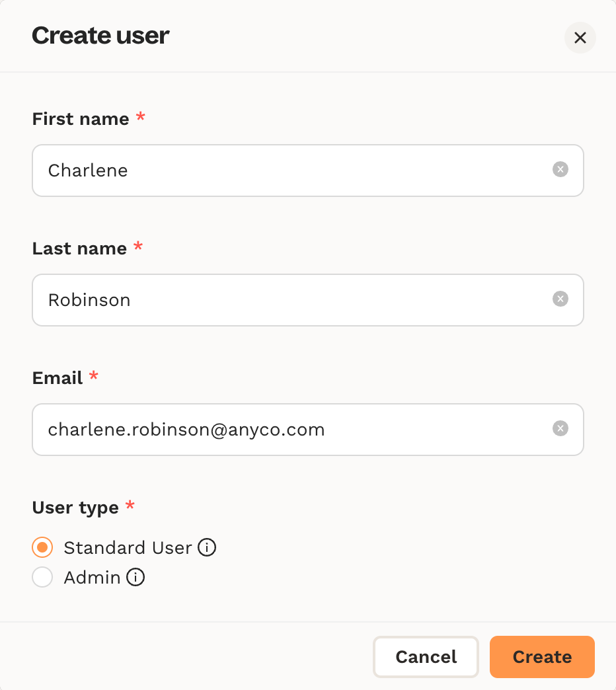Clear the First name field with its X icon
616x690 pixels.
tap(560, 170)
